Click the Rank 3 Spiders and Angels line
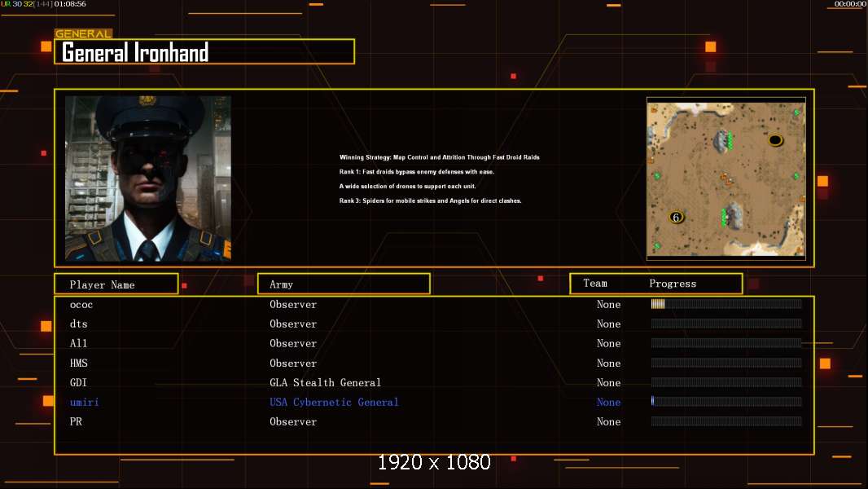The width and height of the screenshot is (868, 489). tap(430, 200)
